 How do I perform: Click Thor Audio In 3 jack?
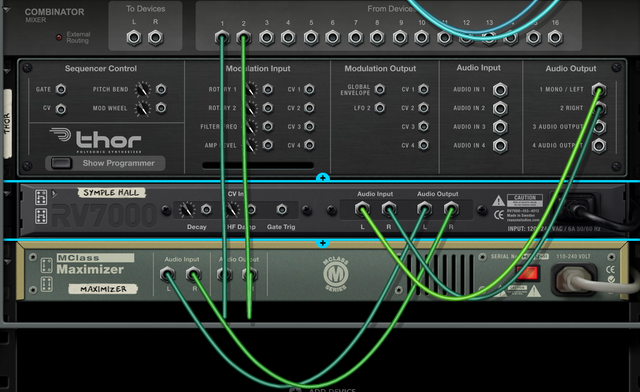[500, 127]
